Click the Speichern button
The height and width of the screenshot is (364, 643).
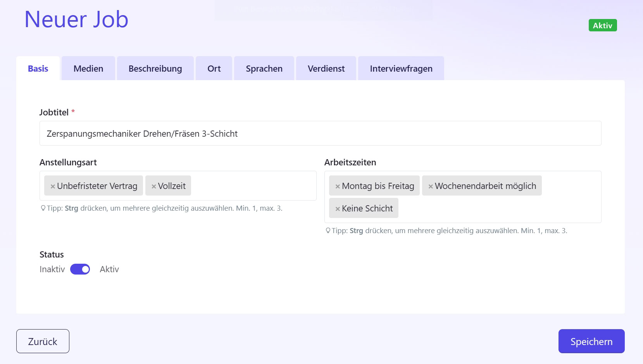[x=591, y=341]
